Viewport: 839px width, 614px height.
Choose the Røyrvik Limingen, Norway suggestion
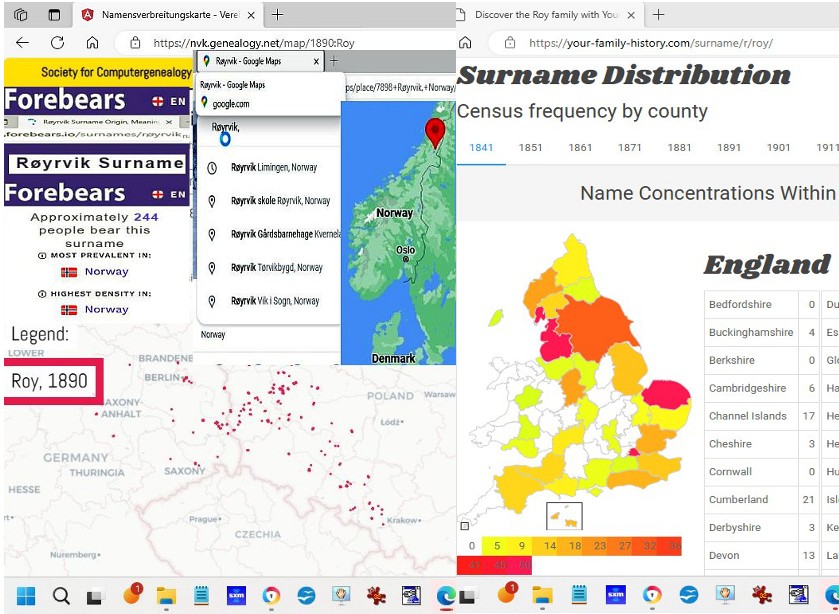269,168
